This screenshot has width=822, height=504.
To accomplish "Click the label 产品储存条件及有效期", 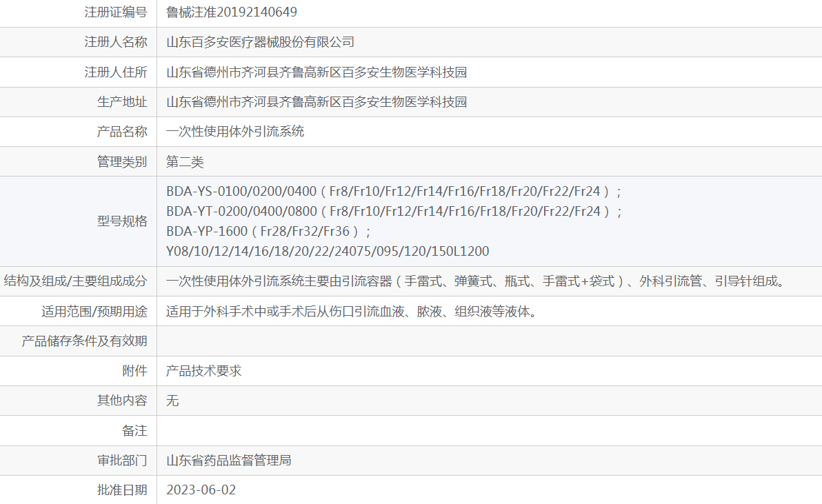I will (x=84, y=341).
